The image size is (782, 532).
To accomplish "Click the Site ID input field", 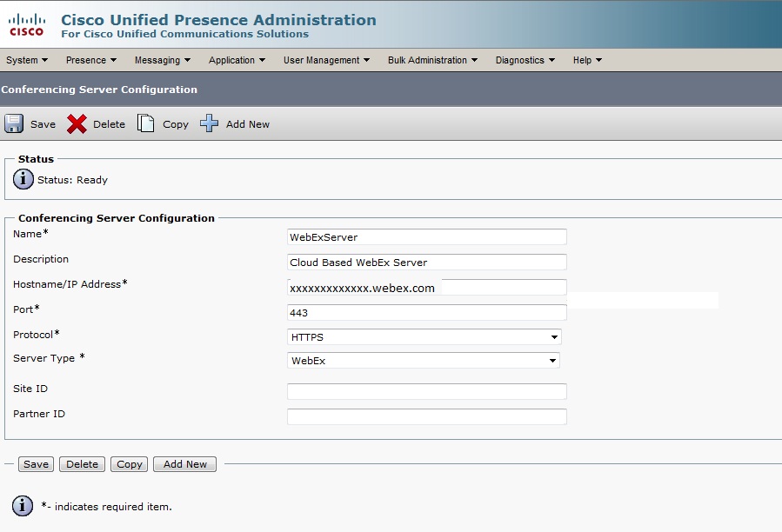I will [x=426, y=391].
